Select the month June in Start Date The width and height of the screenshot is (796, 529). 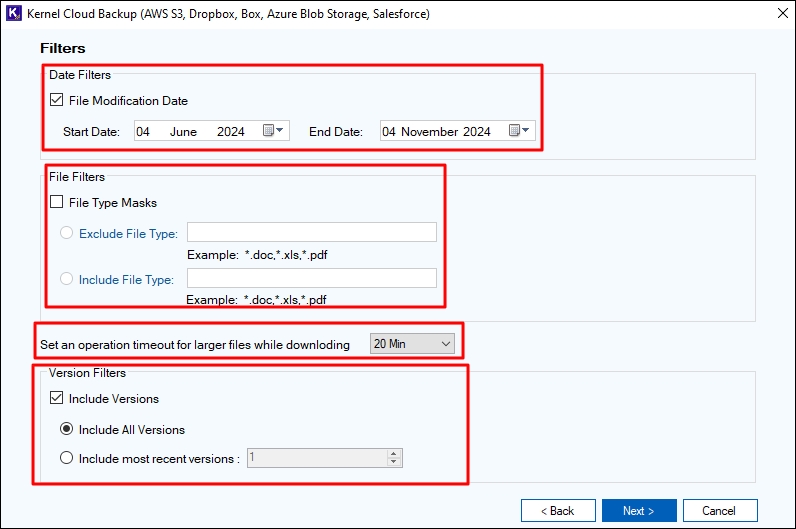point(183,132)
